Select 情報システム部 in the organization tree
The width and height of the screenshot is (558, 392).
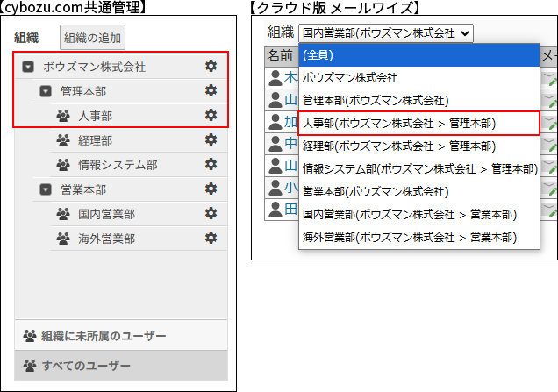pos(118,165)
